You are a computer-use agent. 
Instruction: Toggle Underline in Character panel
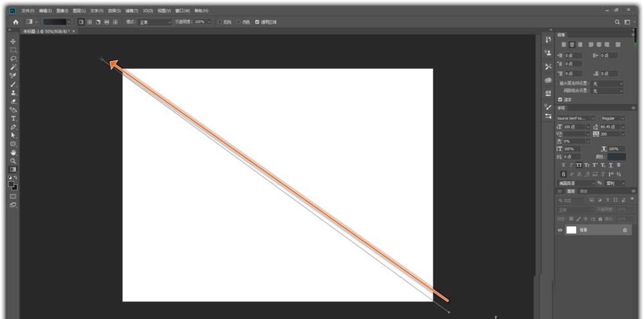pos(611,165)
